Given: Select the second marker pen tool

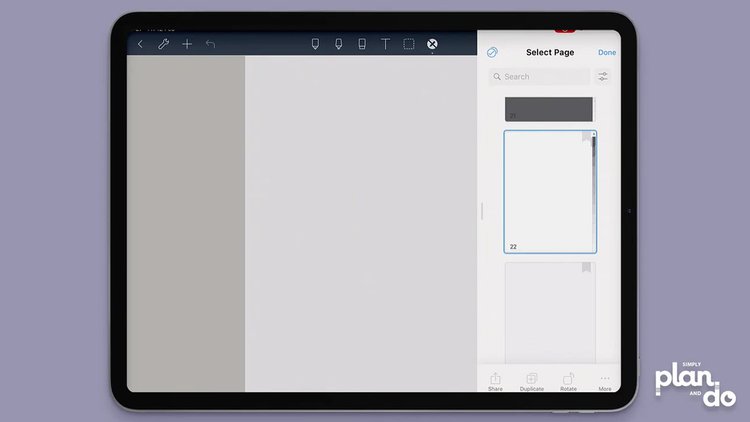Looking at the screenshot, I should point(339,44).
